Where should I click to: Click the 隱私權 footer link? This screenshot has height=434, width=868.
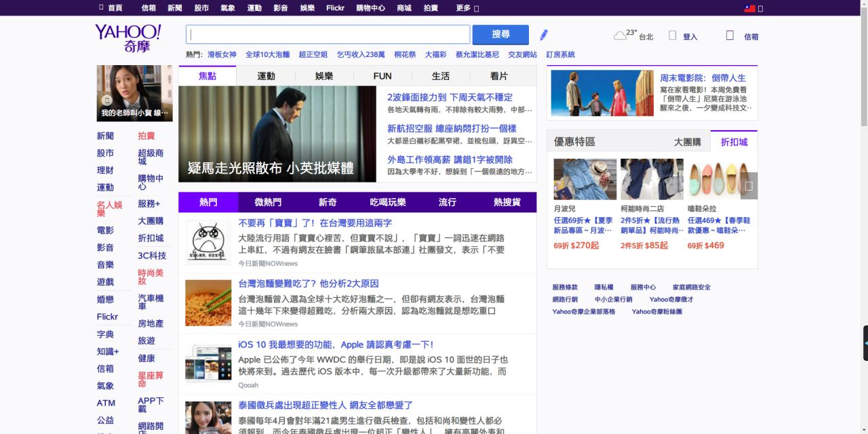click(604, 288)
